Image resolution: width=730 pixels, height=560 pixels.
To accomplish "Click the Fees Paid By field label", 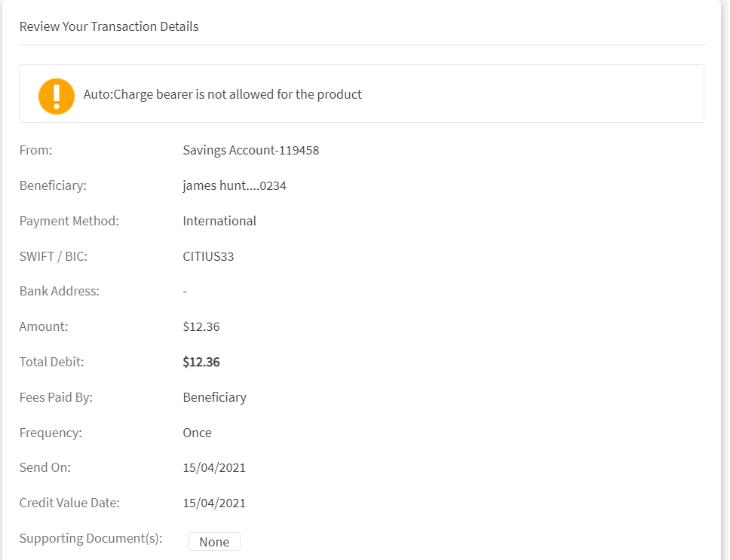I will [56, 397].
